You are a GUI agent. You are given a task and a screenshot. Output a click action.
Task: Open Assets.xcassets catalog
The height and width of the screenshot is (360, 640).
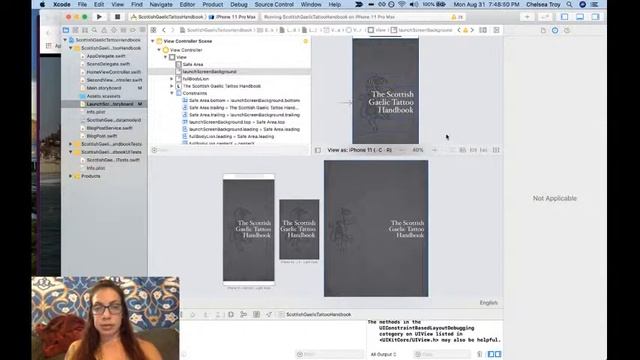point(104,96)
